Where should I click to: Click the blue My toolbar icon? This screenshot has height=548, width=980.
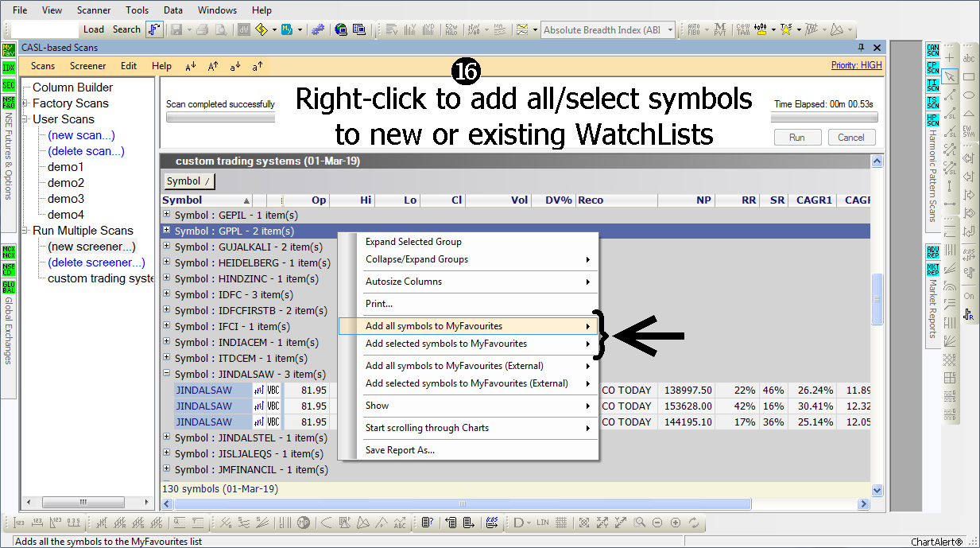click(288, 29)
